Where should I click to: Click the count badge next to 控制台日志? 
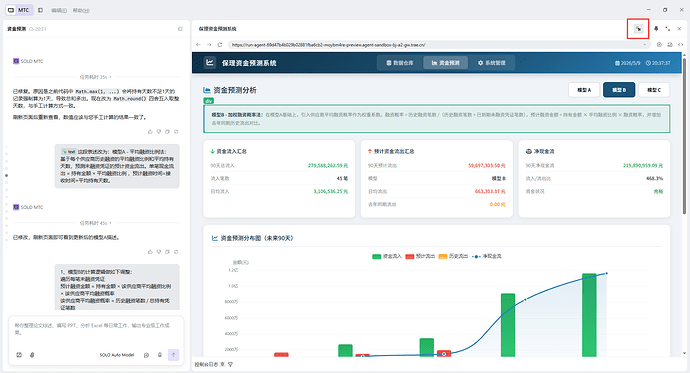(x=222, y=364)
